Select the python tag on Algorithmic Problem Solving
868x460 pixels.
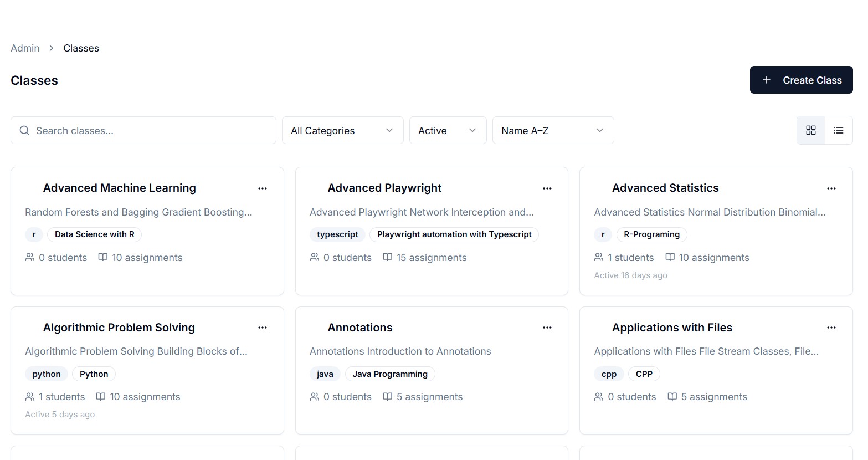click(x=46, y=374)
